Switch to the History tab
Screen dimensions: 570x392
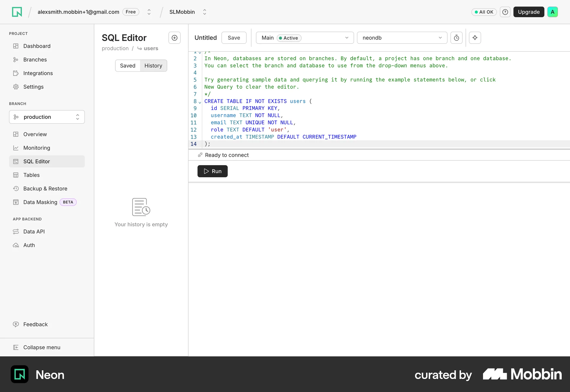[153, 66]
